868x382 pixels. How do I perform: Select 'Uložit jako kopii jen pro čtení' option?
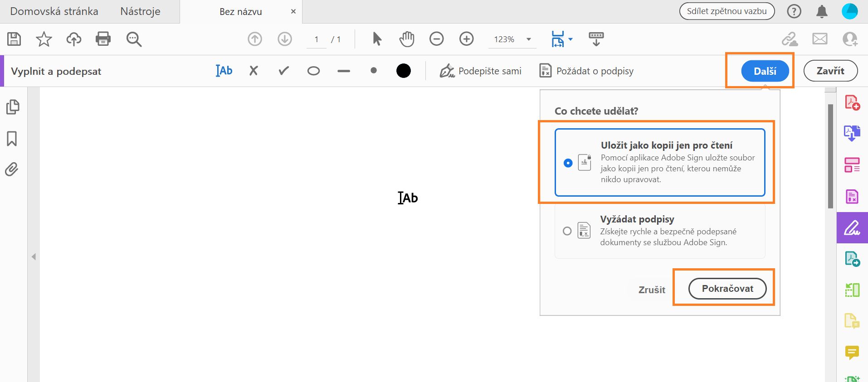pyautogui.click(x=660, y=162)
